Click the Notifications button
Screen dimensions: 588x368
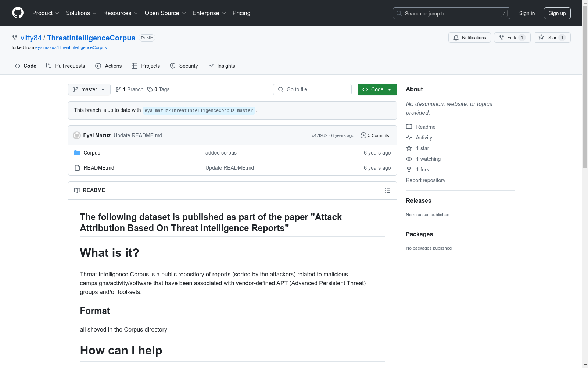[470, 38]
